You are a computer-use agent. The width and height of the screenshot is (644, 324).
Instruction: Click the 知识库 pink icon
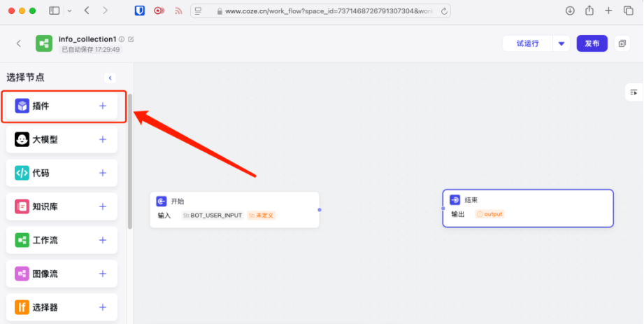22,206
